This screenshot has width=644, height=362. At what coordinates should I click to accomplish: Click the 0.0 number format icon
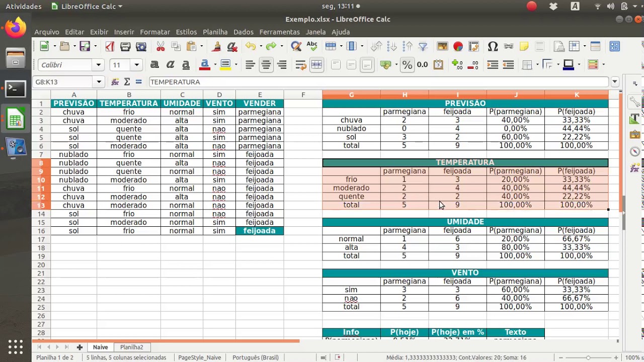tap(423, 64)
